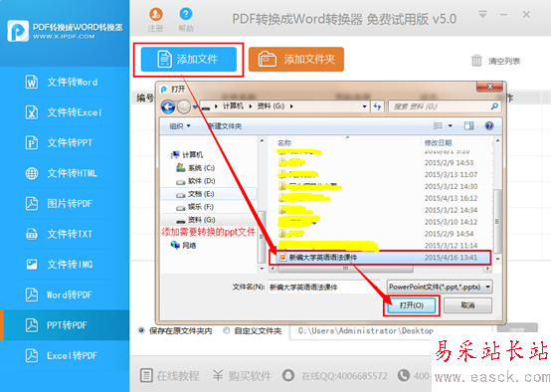551x392 pixels.
Task: Select the 新编大学英语语法课件 file
Action: (380, 258)
